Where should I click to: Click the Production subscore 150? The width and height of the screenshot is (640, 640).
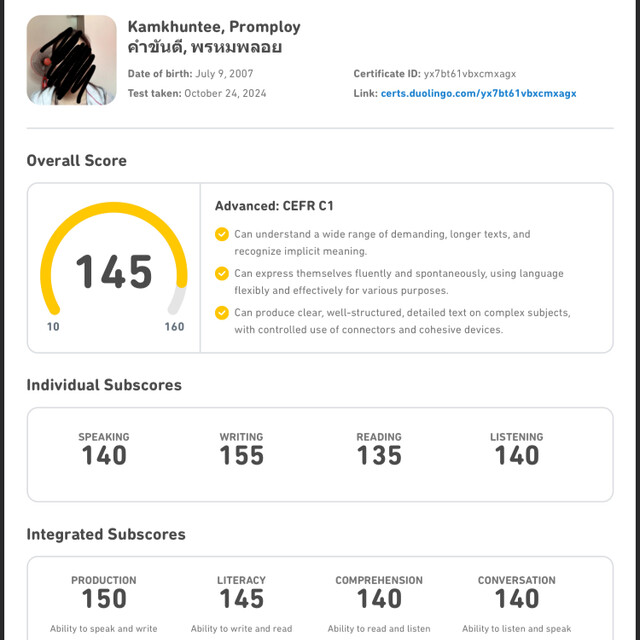point(104,598)
